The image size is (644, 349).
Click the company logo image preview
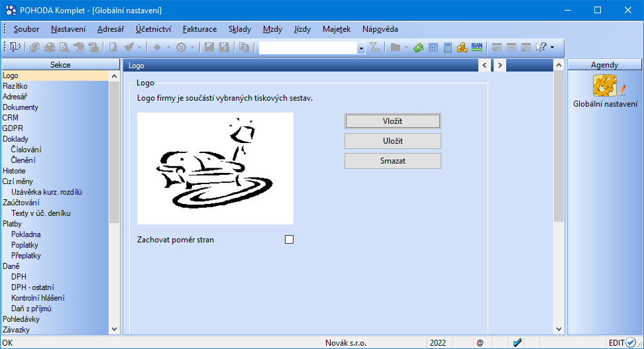pos(215,168)
